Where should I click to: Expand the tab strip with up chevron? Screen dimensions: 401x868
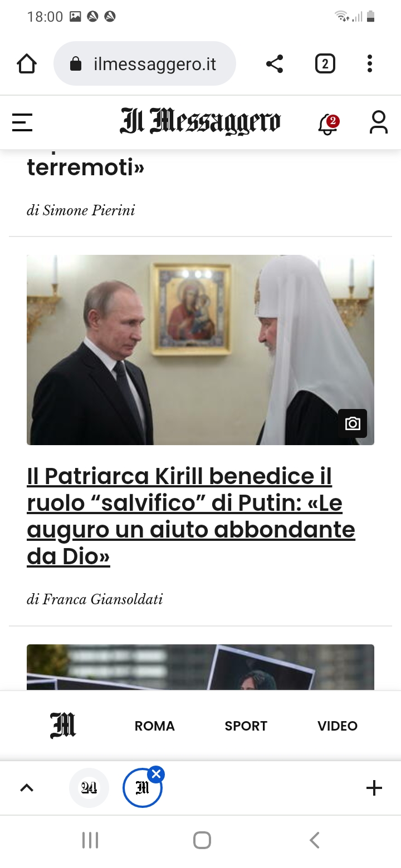click(27, 788)
